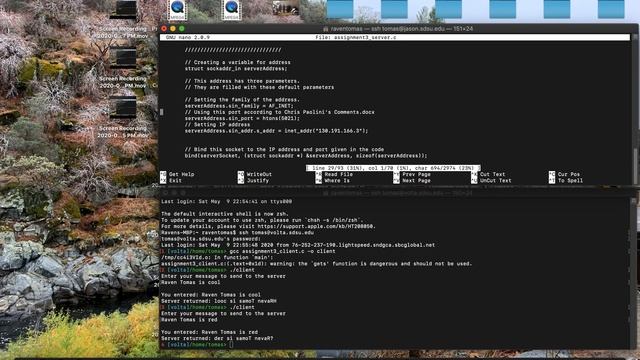Select the right QuickTime movie file on the desktop
The width and height of the screenshot is (640, 360).
231,10
